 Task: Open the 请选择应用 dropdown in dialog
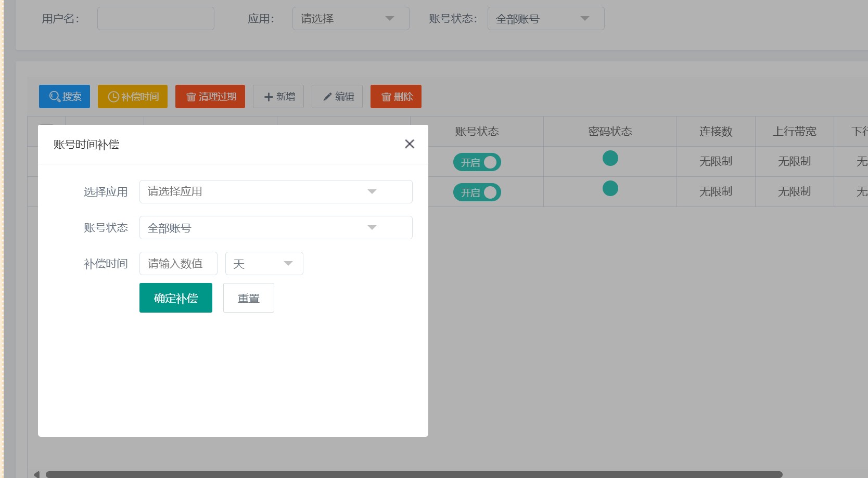click(x=276, y=191)
